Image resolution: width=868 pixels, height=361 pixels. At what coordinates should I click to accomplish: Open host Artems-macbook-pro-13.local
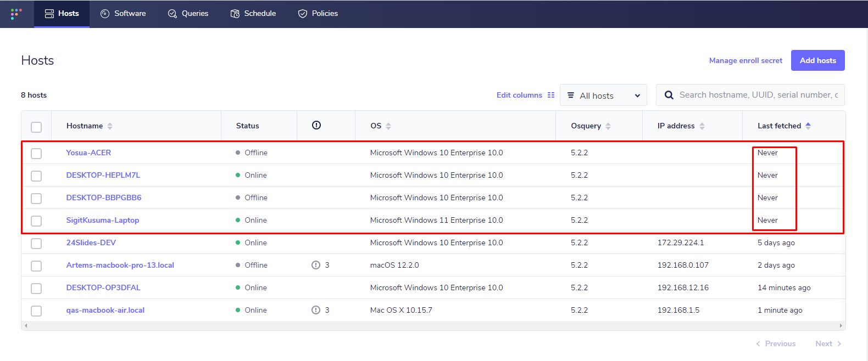coord(120,265)
